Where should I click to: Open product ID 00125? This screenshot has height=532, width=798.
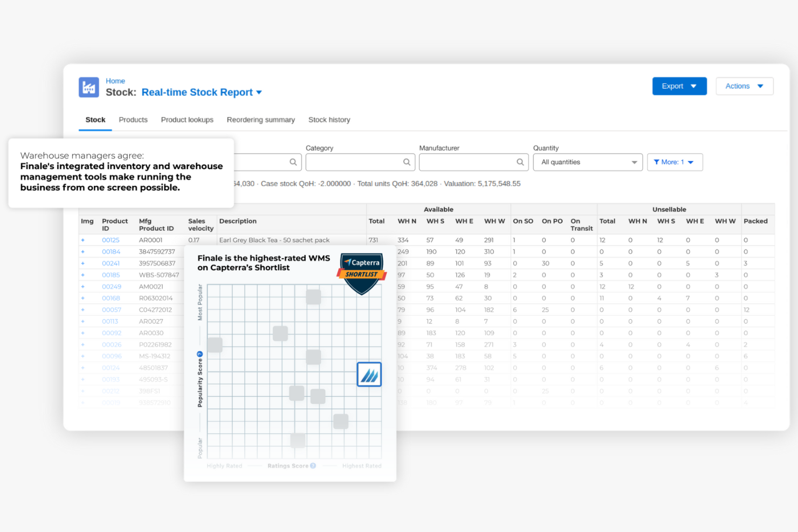coord(111,240)
